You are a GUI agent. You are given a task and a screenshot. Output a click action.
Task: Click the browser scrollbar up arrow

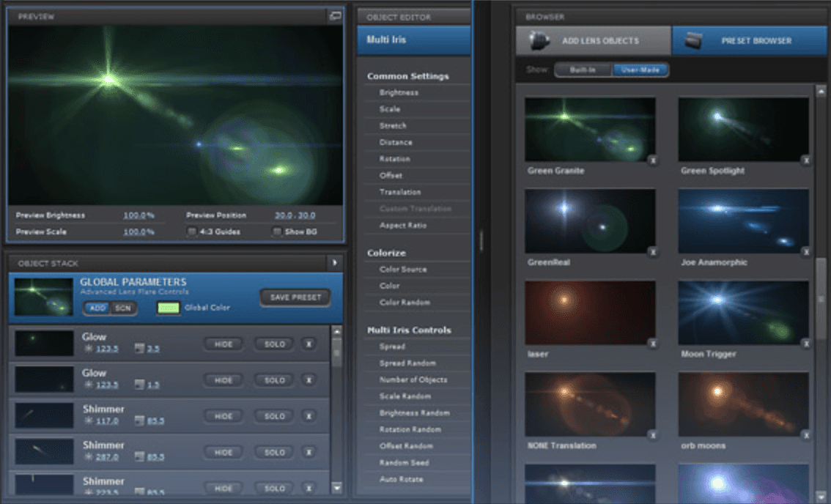[821, 91]
